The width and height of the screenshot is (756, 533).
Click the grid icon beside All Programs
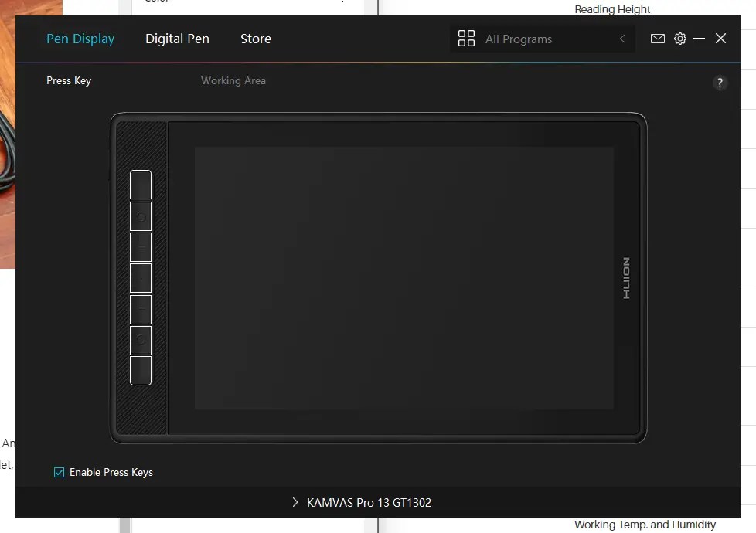click(466, 37)
